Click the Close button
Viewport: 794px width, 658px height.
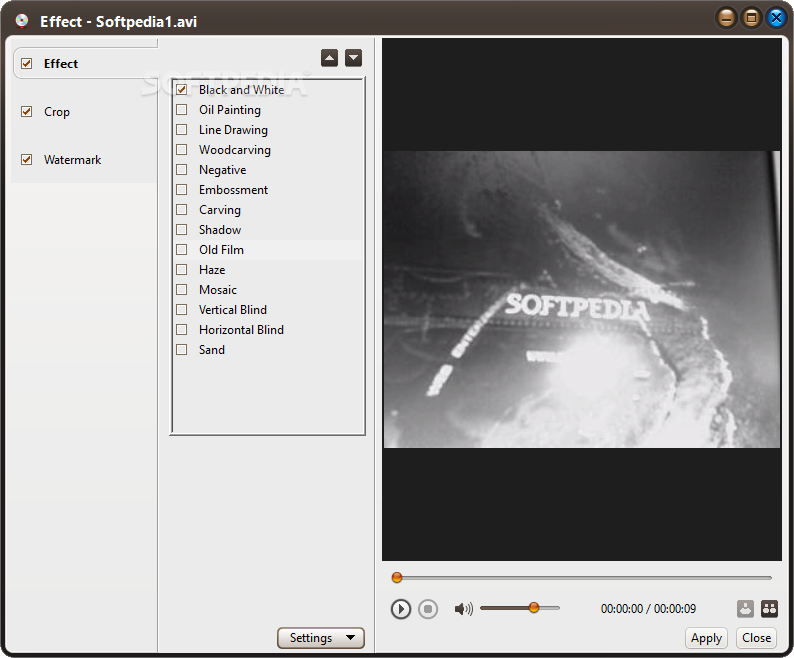pos(757,638)
